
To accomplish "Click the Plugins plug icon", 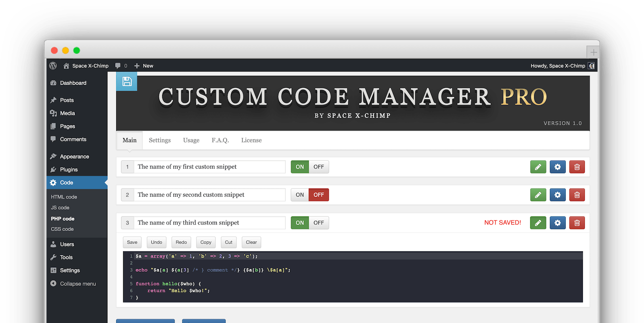I will point(53,170).
